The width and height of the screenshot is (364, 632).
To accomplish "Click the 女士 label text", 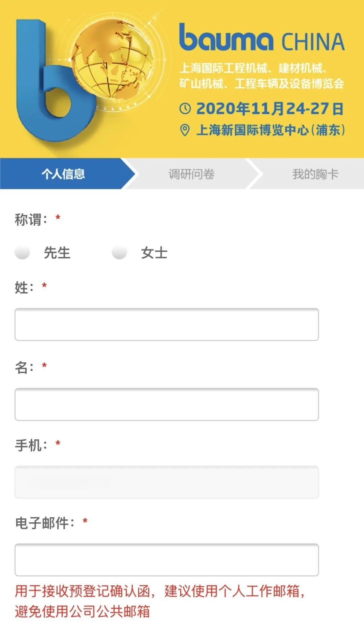I will click(154, 253).
